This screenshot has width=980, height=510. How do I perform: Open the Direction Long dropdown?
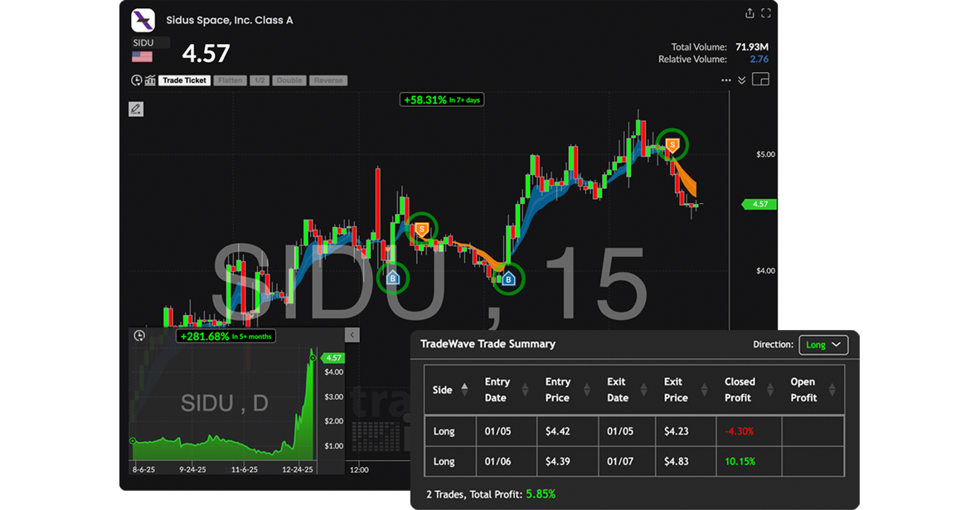[823, 344]
